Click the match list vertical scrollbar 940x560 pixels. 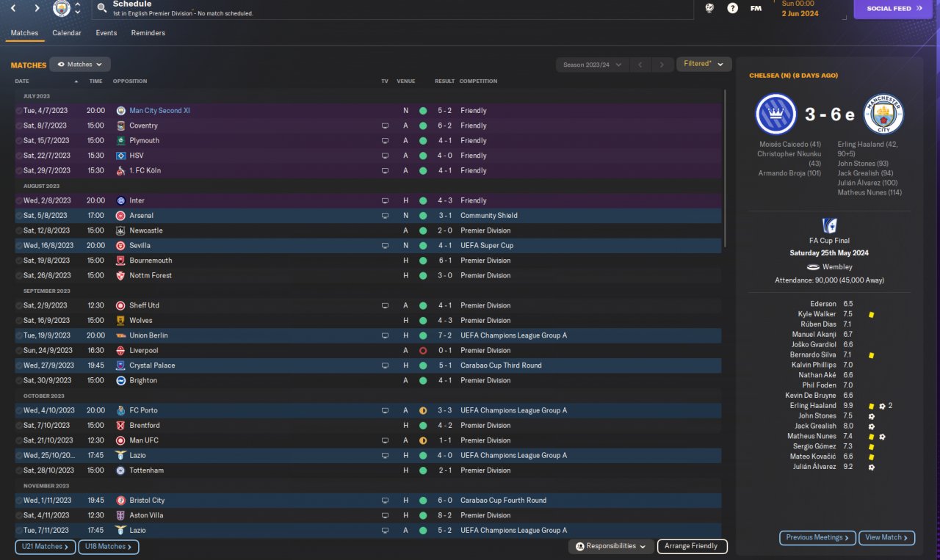click(x=725, y=169)
